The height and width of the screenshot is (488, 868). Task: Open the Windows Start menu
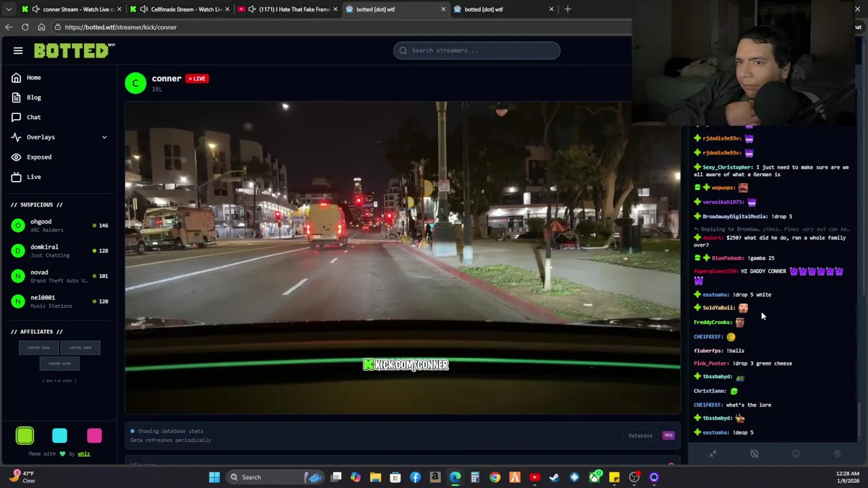tap(214, 477)
